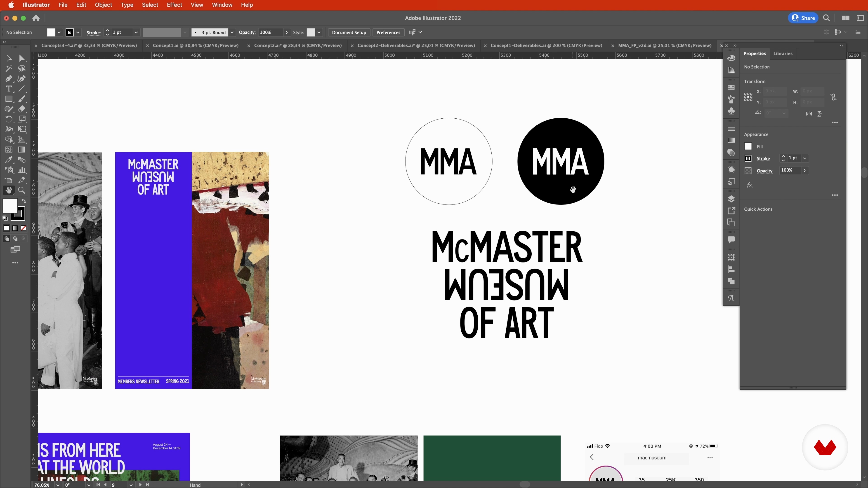Open the control bar stroke weight dropdown
Viewport: 868px width, 488px height.
pos(136,32)
